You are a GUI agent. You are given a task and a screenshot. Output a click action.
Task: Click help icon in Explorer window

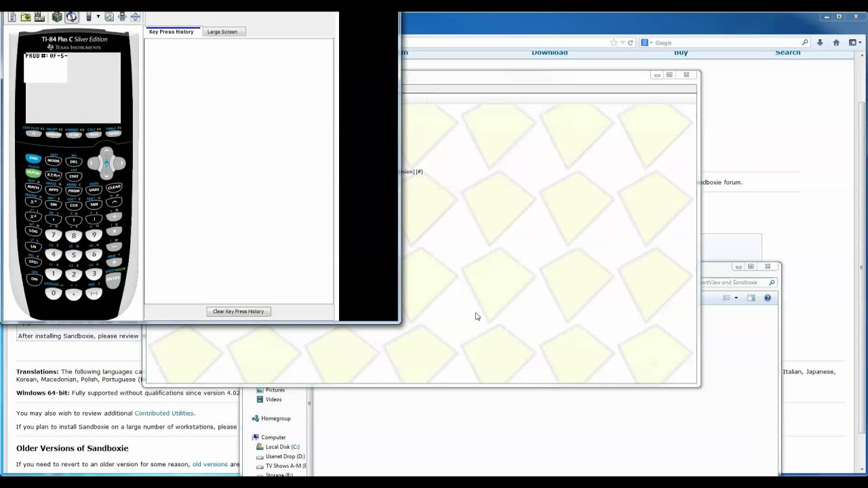tap(768, 298)
